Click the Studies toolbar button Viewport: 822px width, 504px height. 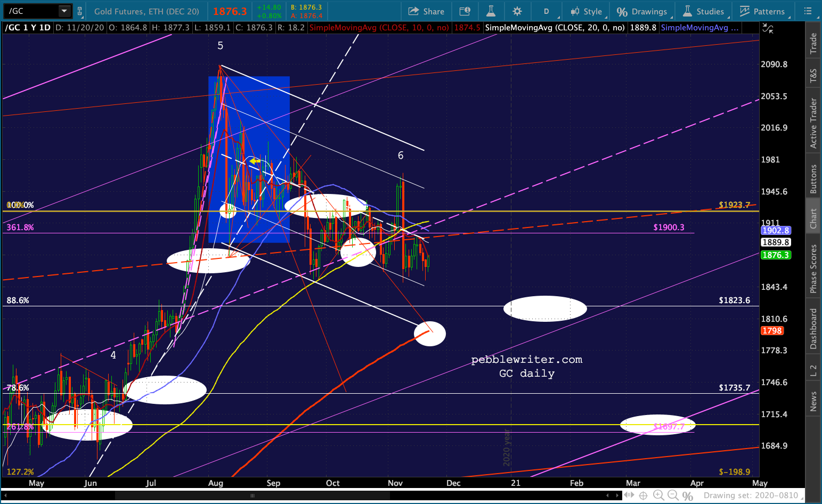coord(703,11)
